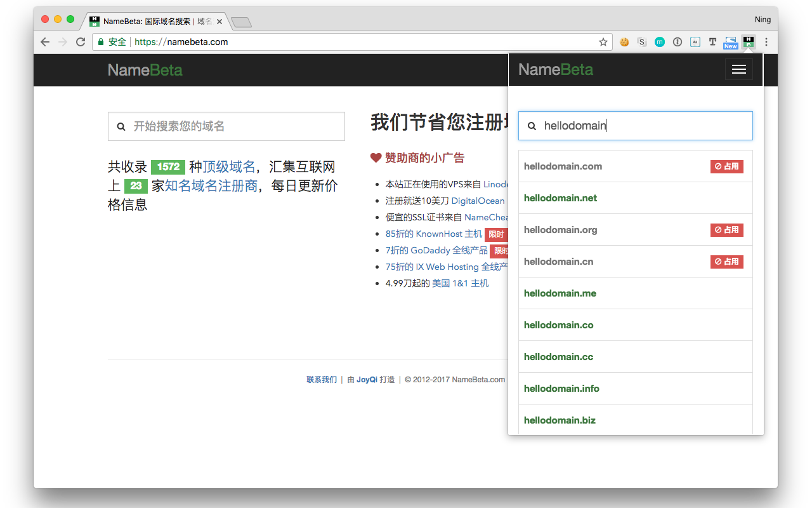Toggle the NameBeta NB extension icon
The width and height of the screenshot is (812, 508).
[x=749, y=42]
